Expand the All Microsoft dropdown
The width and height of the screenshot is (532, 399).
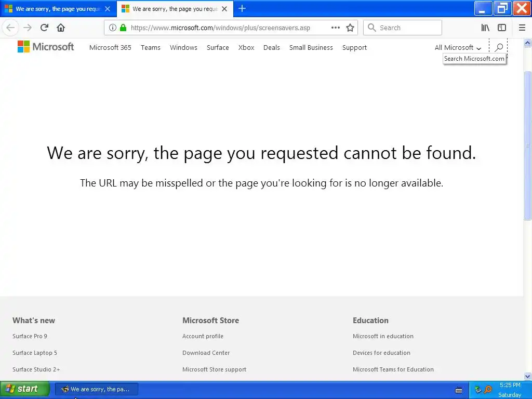click(x=458, y=47)
